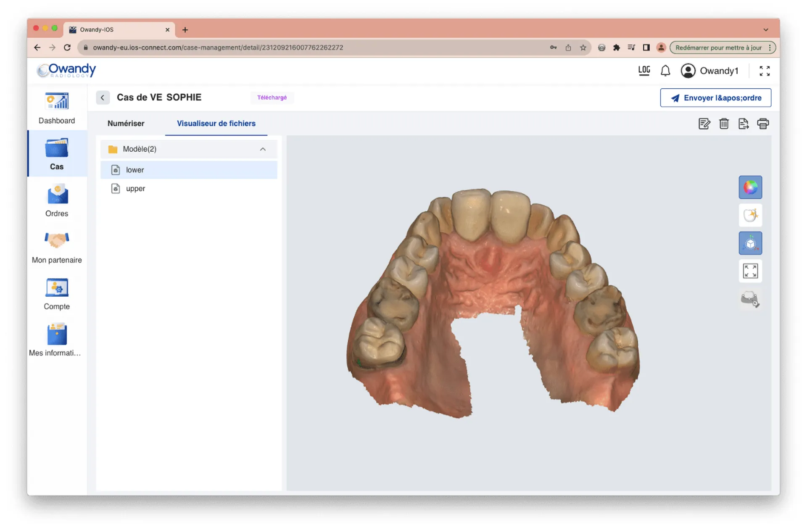Switch to the Numériser tab

tap(126, 124)
